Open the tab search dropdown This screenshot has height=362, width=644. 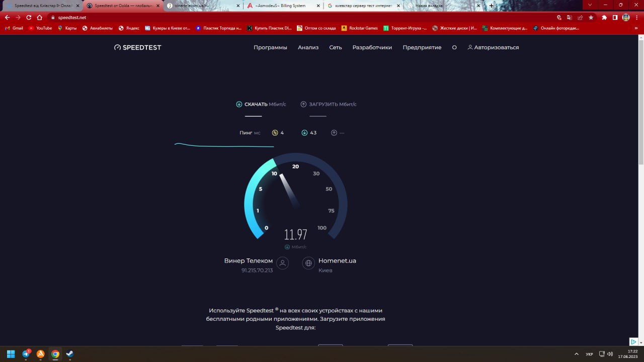point(590,5)
